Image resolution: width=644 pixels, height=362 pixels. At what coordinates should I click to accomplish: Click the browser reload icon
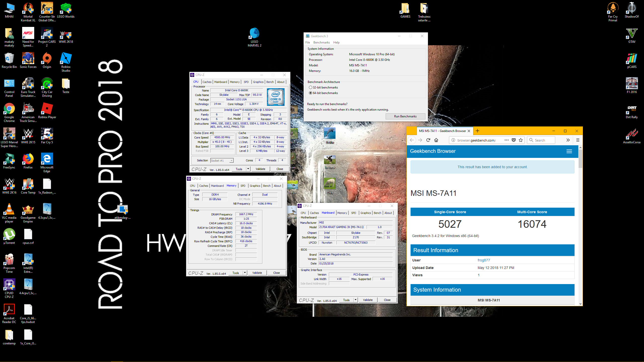428,140
